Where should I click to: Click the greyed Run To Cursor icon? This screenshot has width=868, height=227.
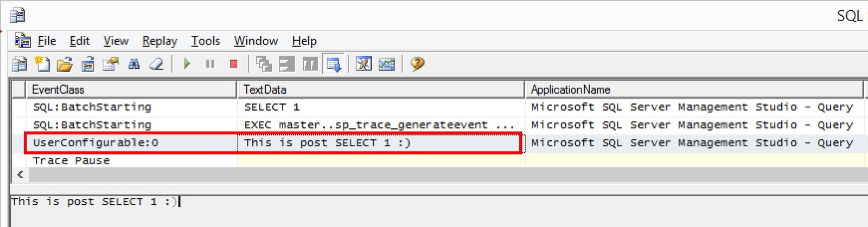(286, 64)
